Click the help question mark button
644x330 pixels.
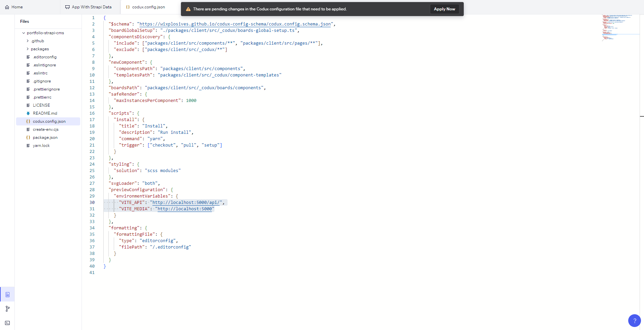[634, 321]
